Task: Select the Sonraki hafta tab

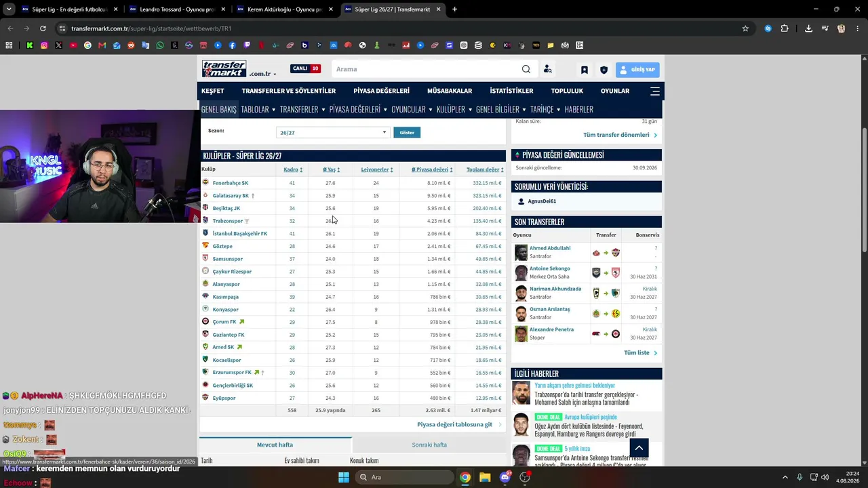Action: point(429,445)
